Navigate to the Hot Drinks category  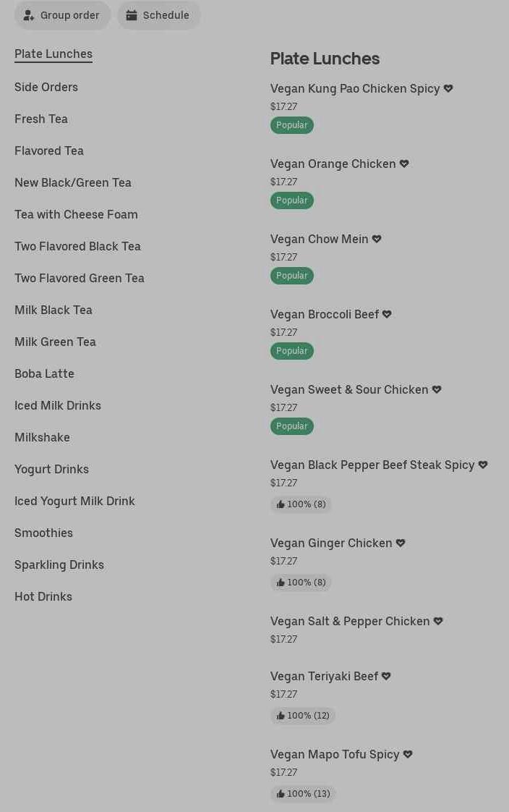[x=43, y=596]
